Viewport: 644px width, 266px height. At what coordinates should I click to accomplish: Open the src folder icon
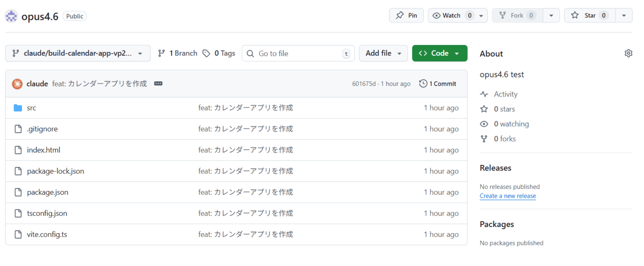tap(18, 108)
